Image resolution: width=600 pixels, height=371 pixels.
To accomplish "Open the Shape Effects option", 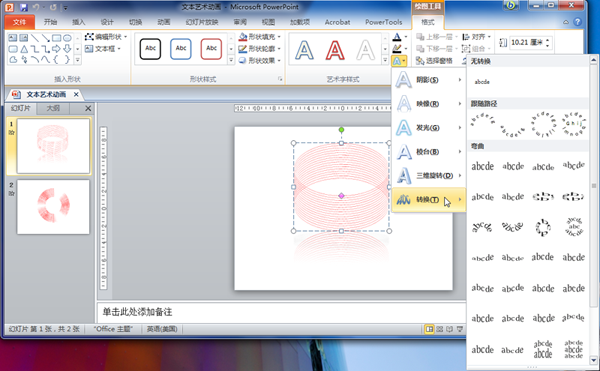I will click(260, 60).
